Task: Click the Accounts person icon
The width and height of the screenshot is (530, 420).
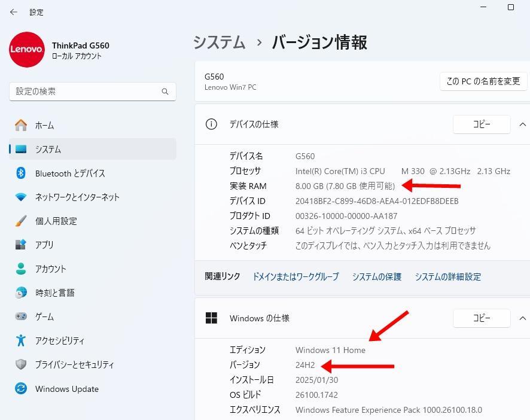Action: (21, 269)
